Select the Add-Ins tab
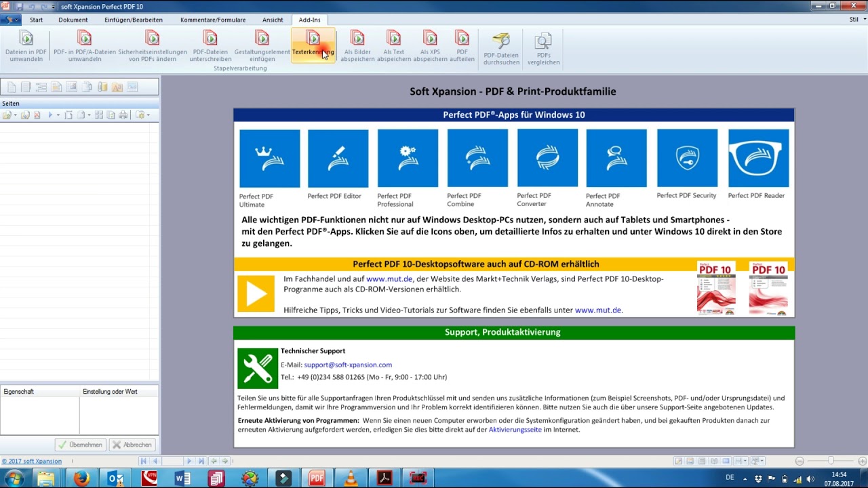The image size is (868, 488). tap(310, 20)
